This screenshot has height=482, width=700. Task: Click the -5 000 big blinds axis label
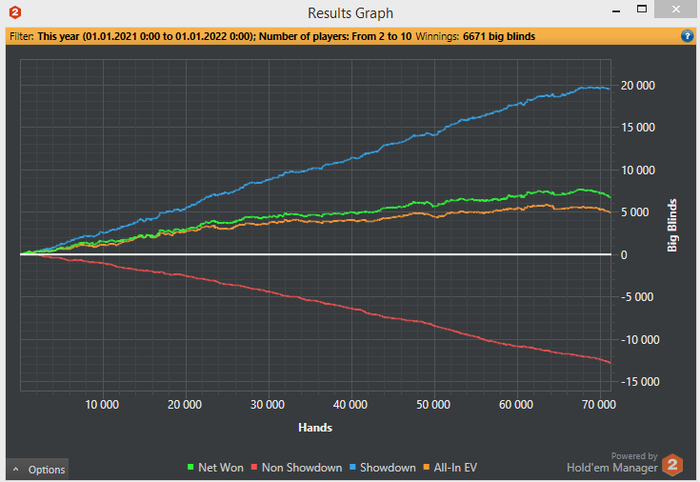point(637,297)
